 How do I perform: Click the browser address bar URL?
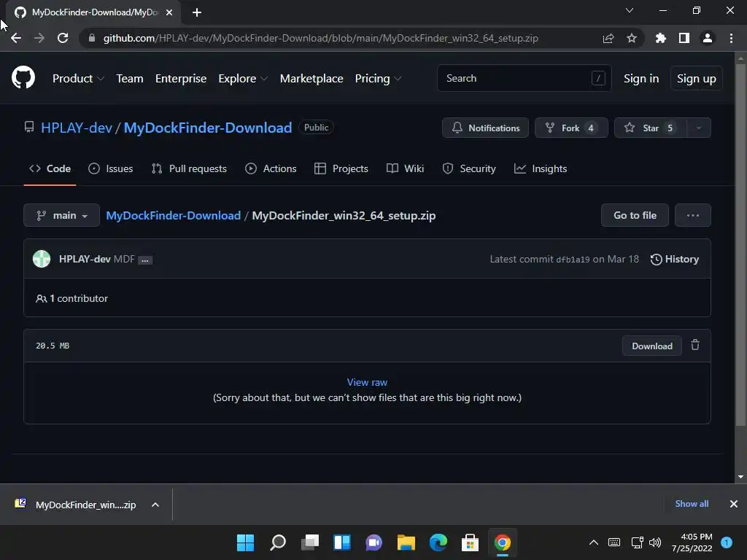pyautogui.click(x=321, y=38)
